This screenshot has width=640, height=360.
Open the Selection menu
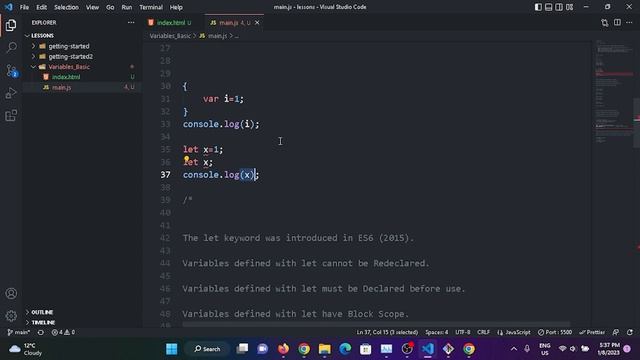coord(66,7)
